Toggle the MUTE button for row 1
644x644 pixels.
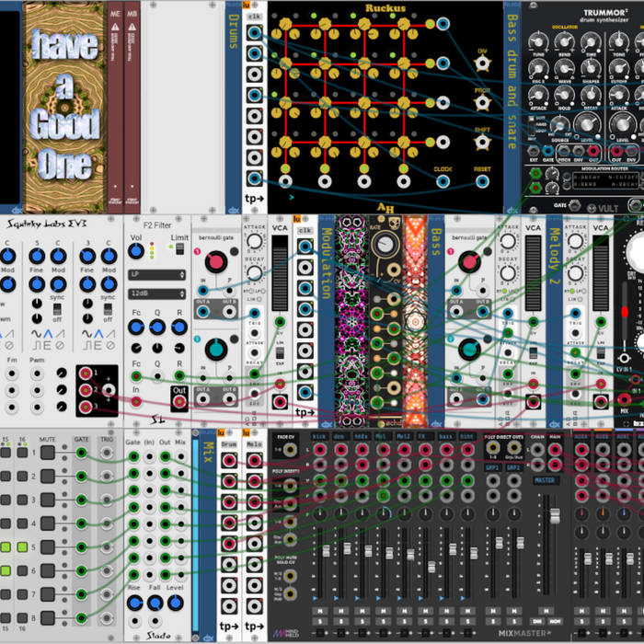(x=46, y=453)
